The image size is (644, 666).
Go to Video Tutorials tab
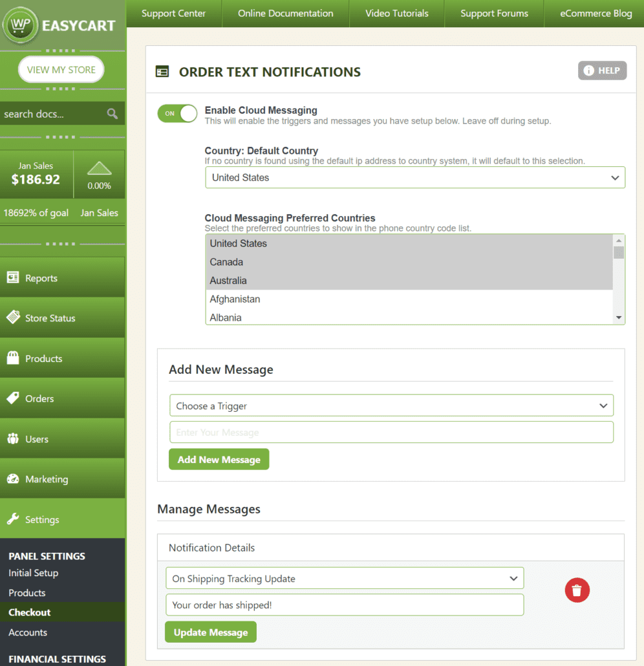point(396,13)
